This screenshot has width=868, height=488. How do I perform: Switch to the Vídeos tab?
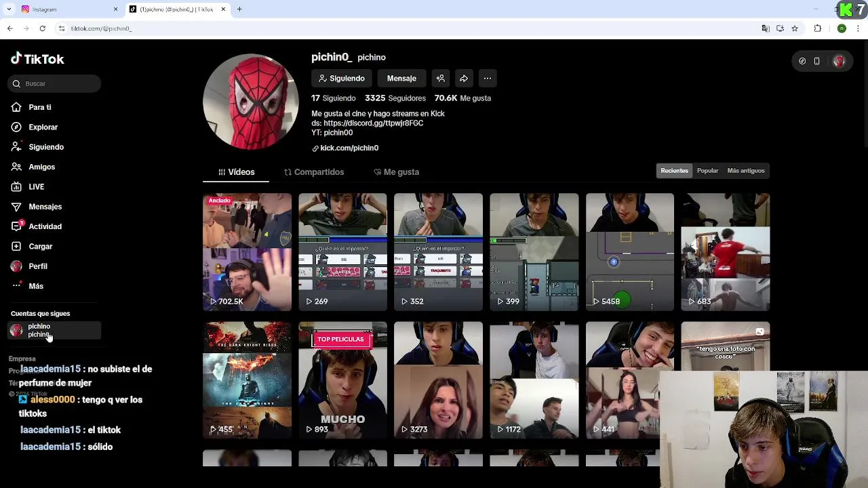pyautogui.click(x=236, y=172)
